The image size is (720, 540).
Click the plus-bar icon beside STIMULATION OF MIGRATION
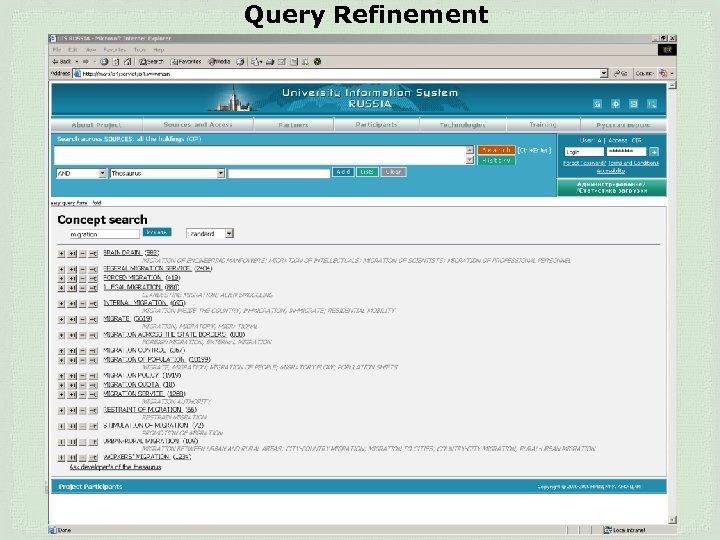click(x=72, y=427)
